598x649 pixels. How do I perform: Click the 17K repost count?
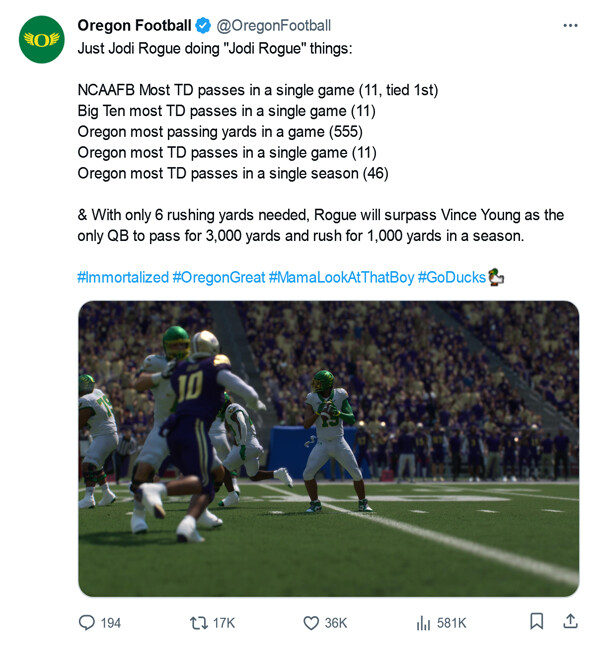tap(224, 623)
